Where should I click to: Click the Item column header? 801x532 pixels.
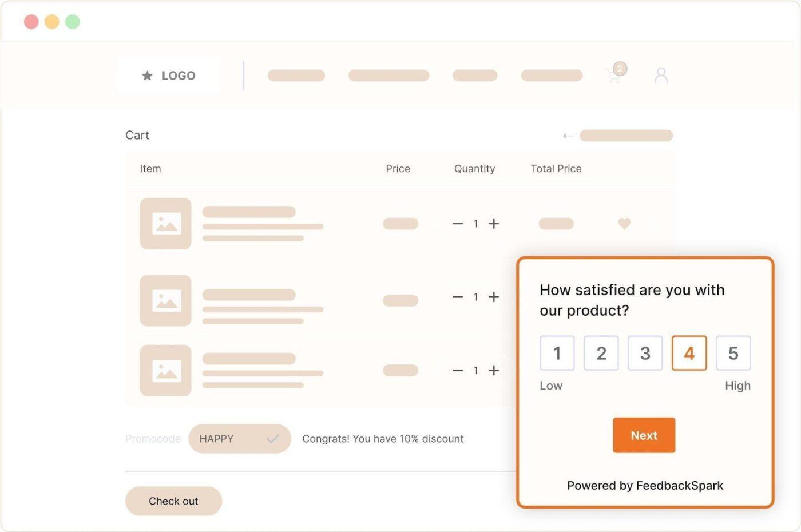tap(150, 168)
